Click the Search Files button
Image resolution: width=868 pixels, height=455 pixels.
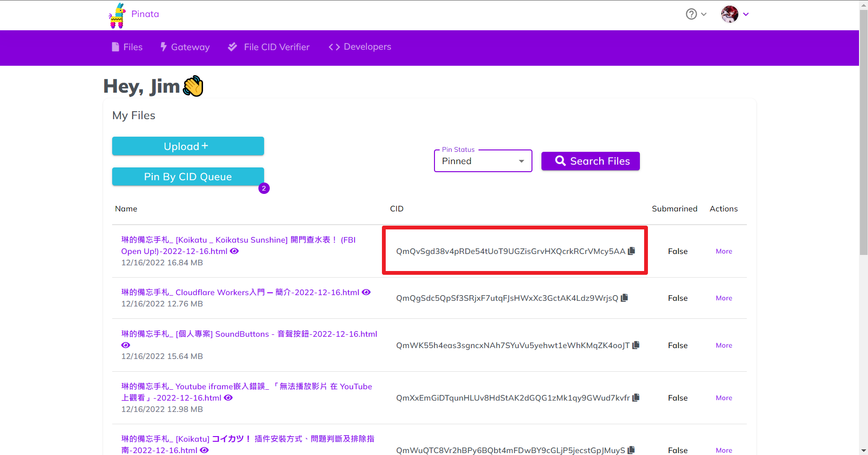tap(590, 161)
